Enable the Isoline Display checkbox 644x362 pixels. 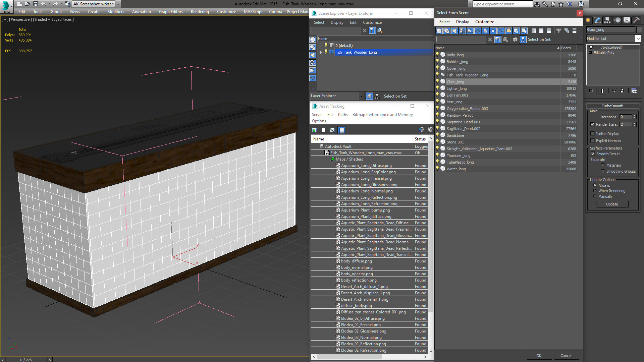592,134
